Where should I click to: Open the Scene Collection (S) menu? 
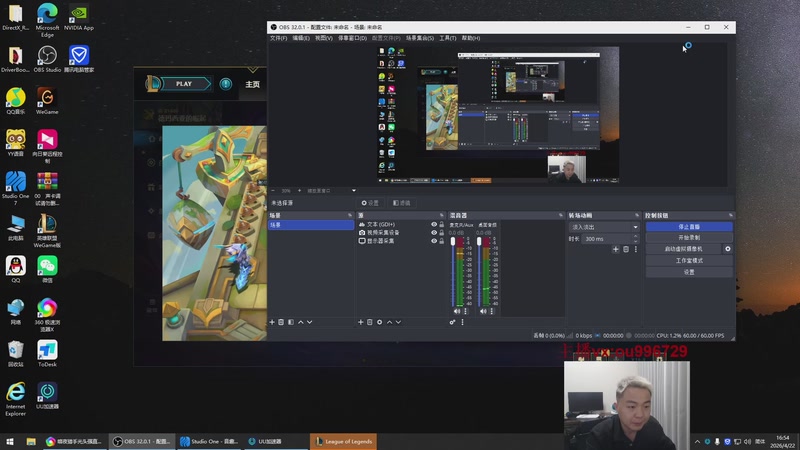point(420,38)
